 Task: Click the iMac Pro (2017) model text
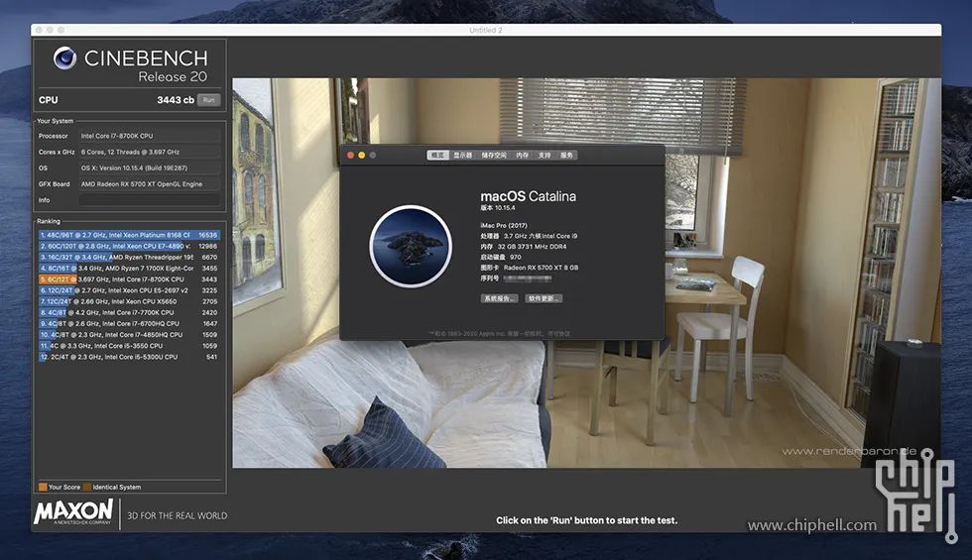click(x=504, y=226)
